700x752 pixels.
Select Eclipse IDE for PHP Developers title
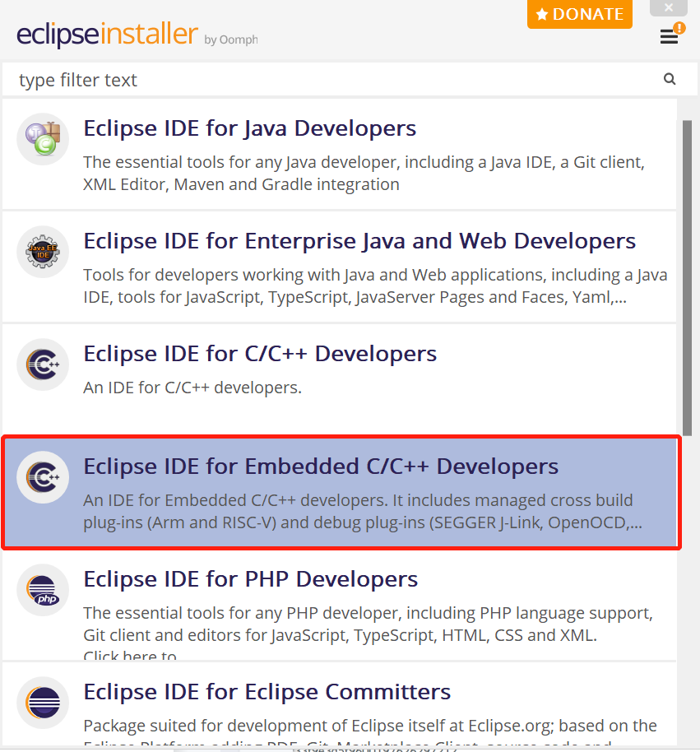251,579
